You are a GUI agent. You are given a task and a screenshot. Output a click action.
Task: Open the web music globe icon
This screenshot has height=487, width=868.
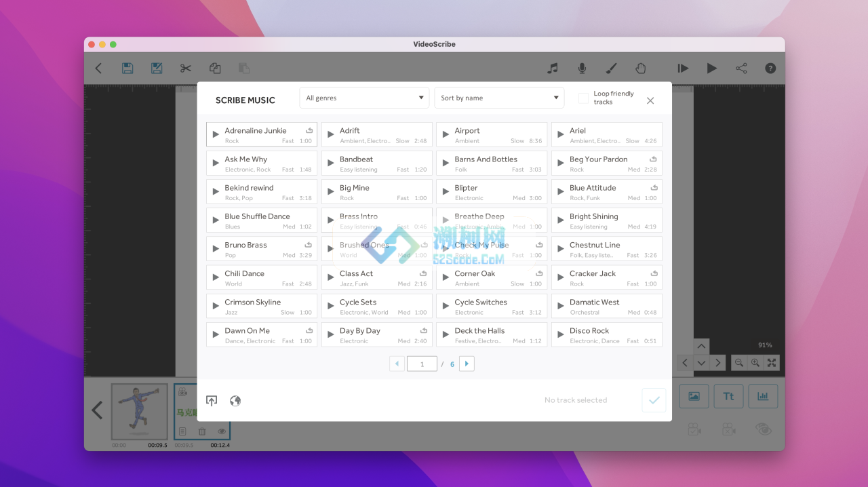tap(235, 401)
